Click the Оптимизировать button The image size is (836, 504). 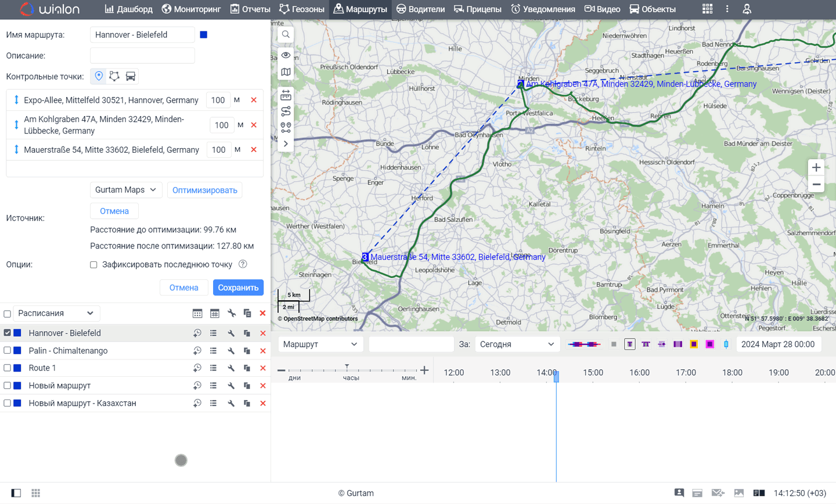click(x=204, y=190)
